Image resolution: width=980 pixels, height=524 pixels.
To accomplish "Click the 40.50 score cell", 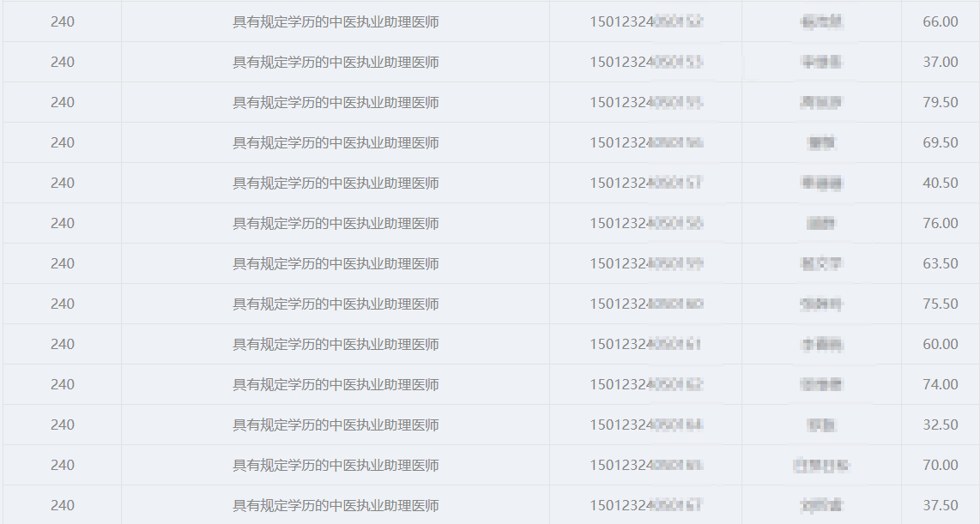I will click(940, 183).
